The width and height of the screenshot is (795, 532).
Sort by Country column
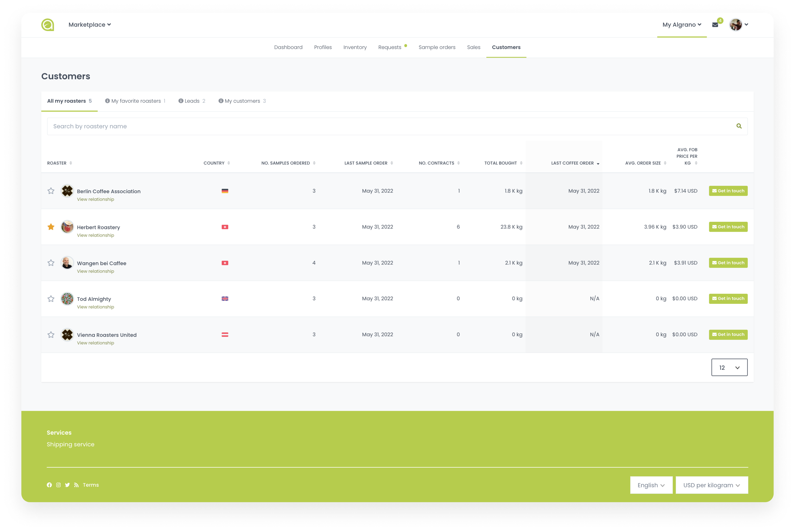pos(217,163)
